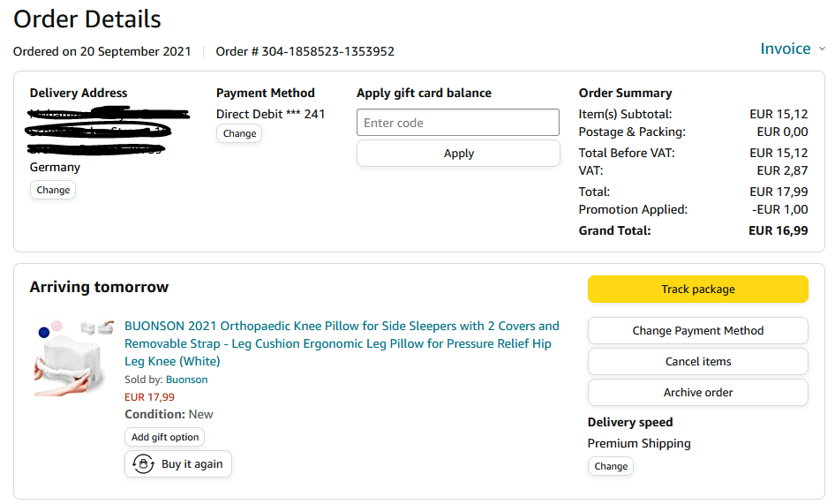Click the Buy it again label
835x504 pixels.
[192, 464]
